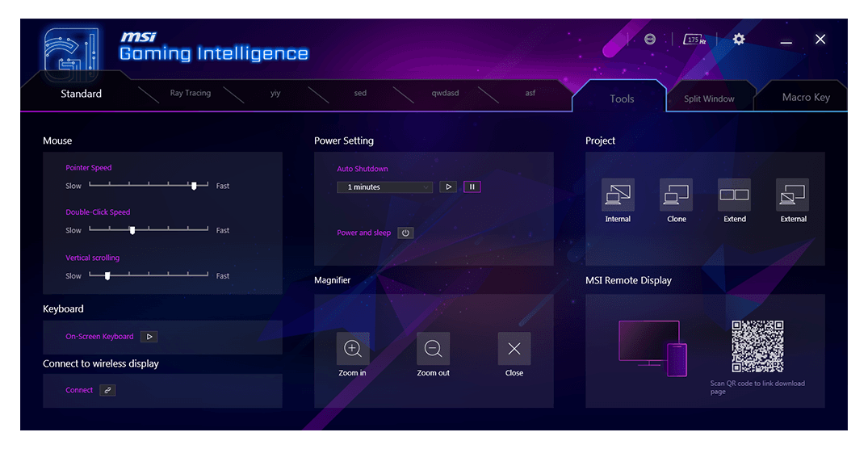Close the Magnifier with X icon
This screenshot has width=868, height=449.
514,349
